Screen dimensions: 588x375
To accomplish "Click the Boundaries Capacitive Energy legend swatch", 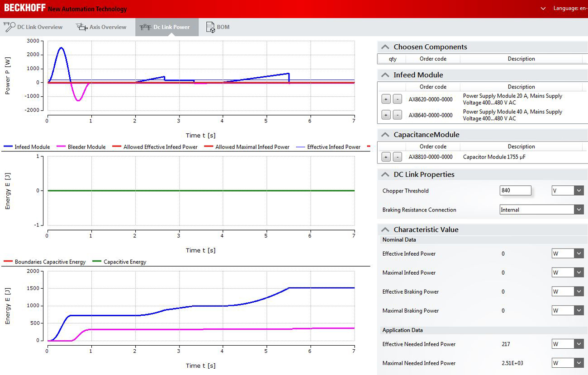I will point(8,262).
